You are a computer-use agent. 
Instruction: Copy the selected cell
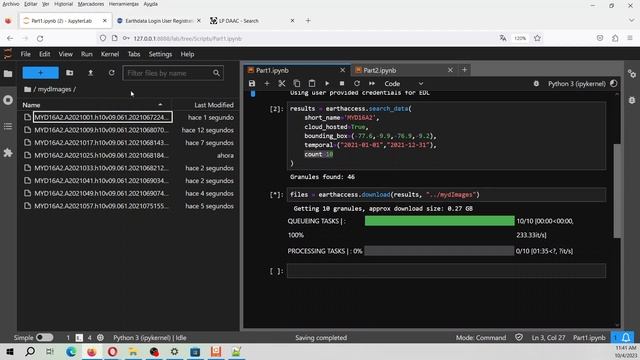[297, 83]
